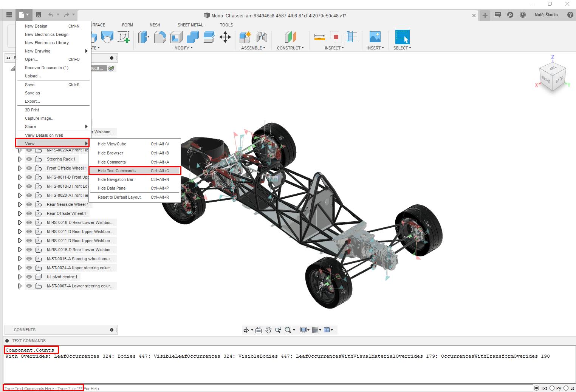Click the Offset Plane construct icon
The width and height of the screenshot is (576, 392).
[290, 37]
